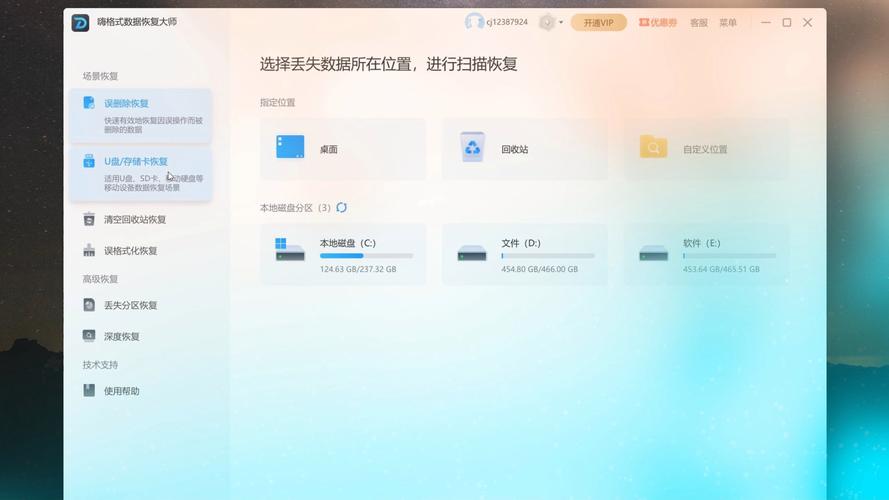The width and height of the screenshot is (889, 500).
Task: Open the 优惠券 coupon link
Action: pyautogui.click(x=658, y=23)
